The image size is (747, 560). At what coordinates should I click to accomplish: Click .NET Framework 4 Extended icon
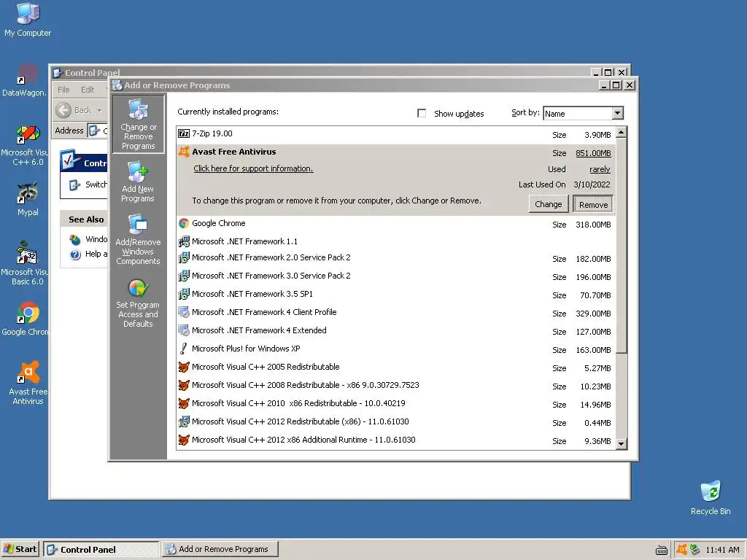click(183, 330)
